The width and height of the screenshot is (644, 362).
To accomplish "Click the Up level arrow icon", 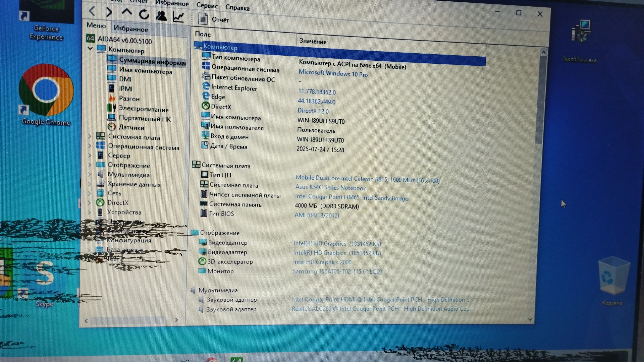I will pyautogui.click(x=126, y=12).
